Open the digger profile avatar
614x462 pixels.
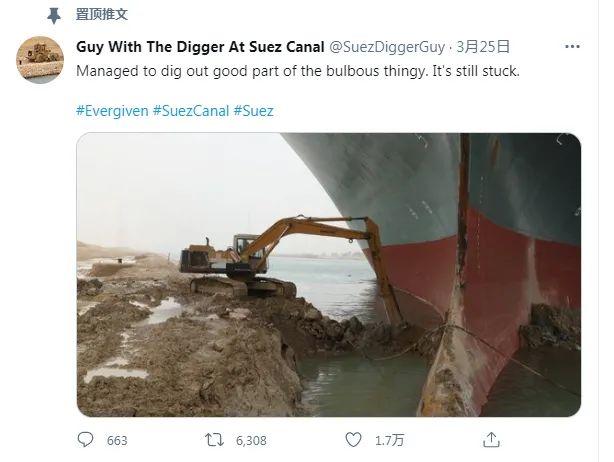(x=41, y=61)
